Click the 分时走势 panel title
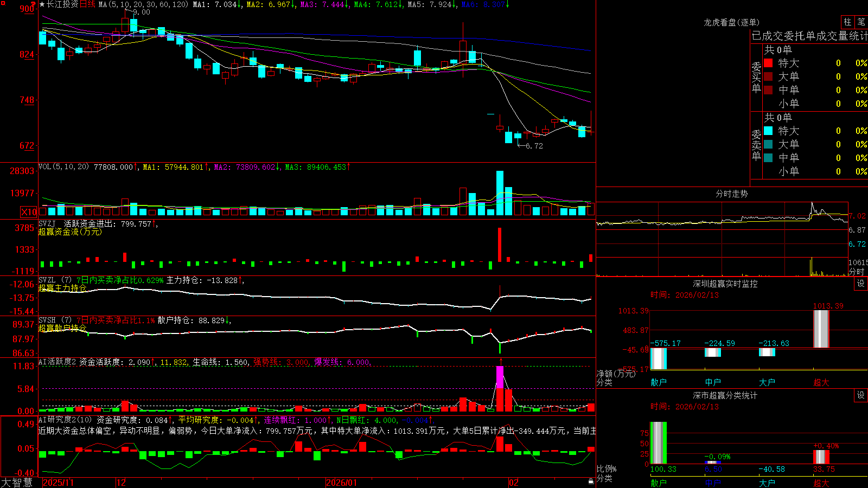The image size is (868, 488). (731, 194)
